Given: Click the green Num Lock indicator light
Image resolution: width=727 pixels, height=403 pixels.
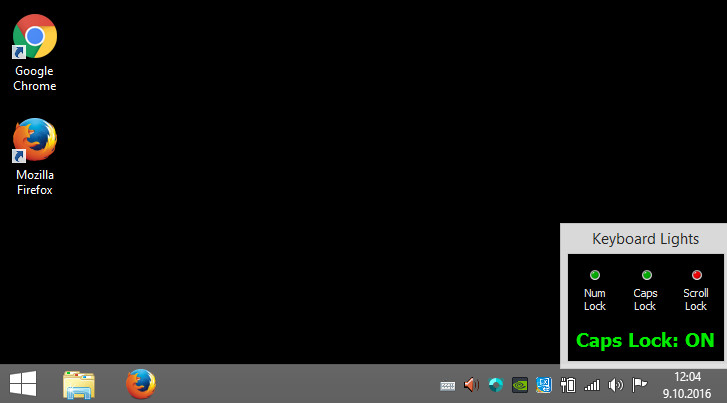Looking at the screenshot, I should tap(595, 275).
